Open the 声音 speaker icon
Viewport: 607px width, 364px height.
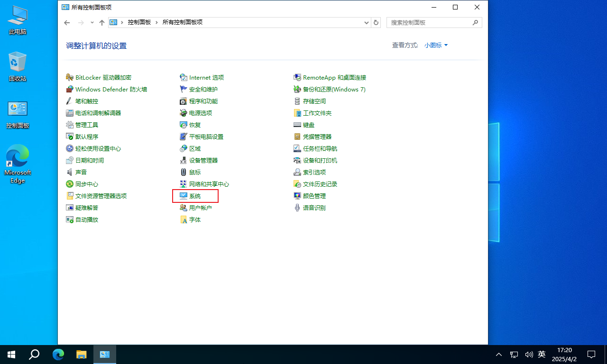tap(70, 172)
